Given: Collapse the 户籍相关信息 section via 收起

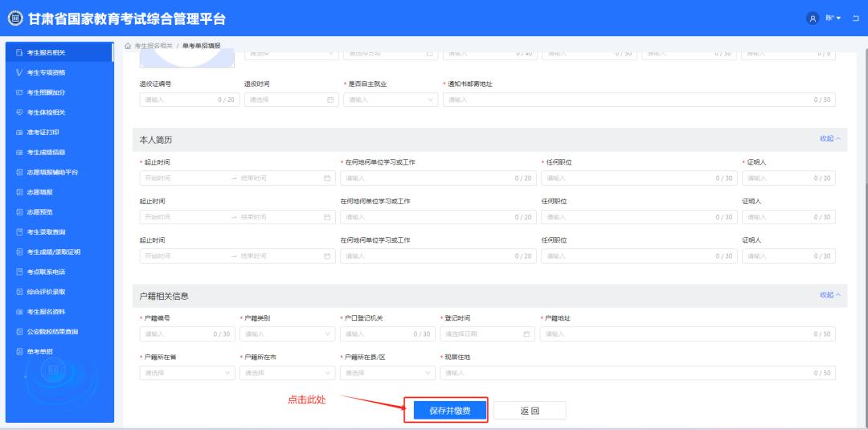Looking at the screenshot, I should 829,295.
